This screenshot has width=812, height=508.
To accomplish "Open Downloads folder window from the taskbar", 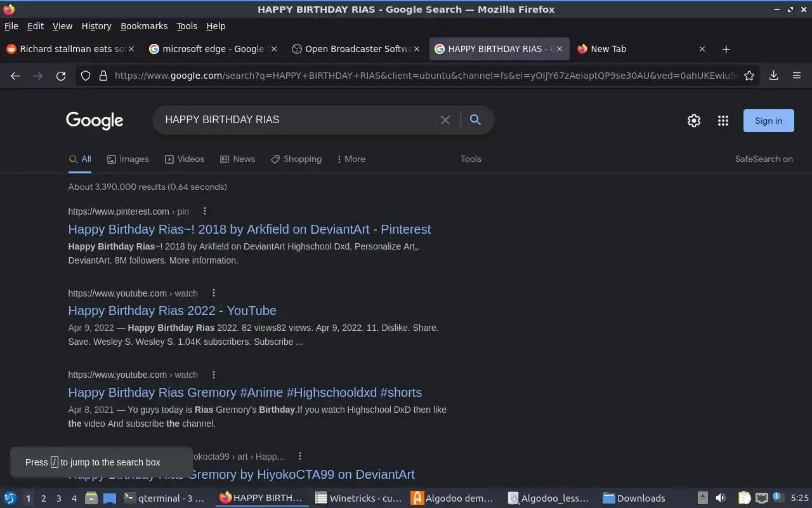I will (634, 498).
